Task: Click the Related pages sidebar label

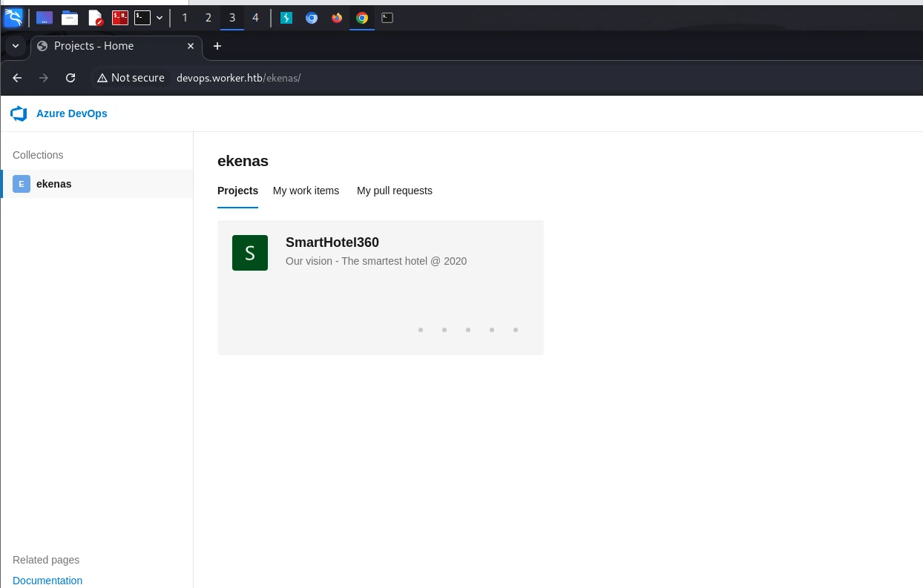Action: coord(46,560)
